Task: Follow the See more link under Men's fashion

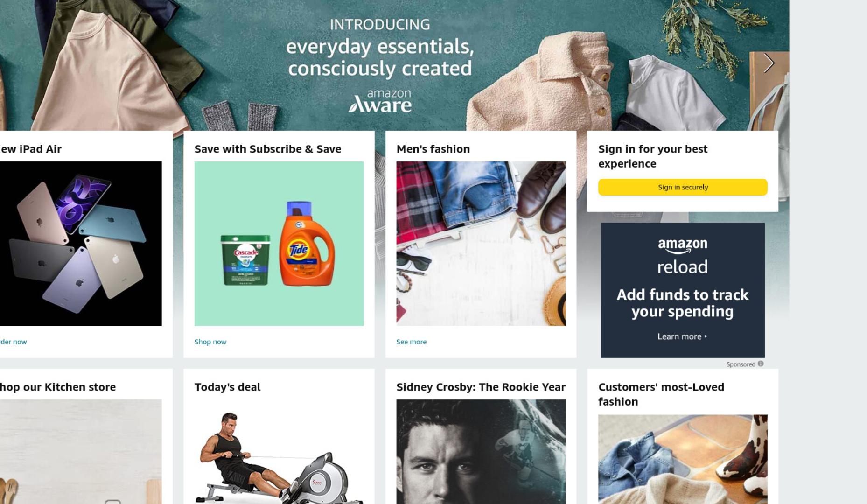Action: pyautogui.click(x=412, y=342)
